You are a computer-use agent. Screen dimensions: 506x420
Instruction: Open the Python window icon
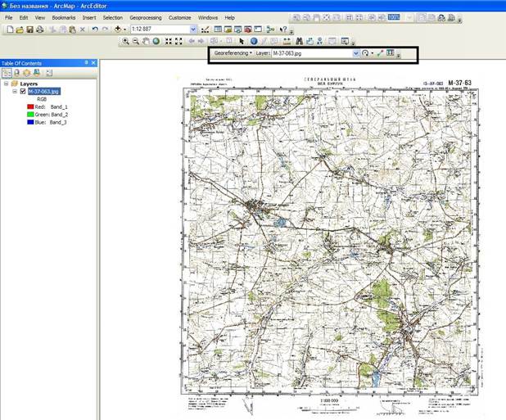tap(258, 29)
